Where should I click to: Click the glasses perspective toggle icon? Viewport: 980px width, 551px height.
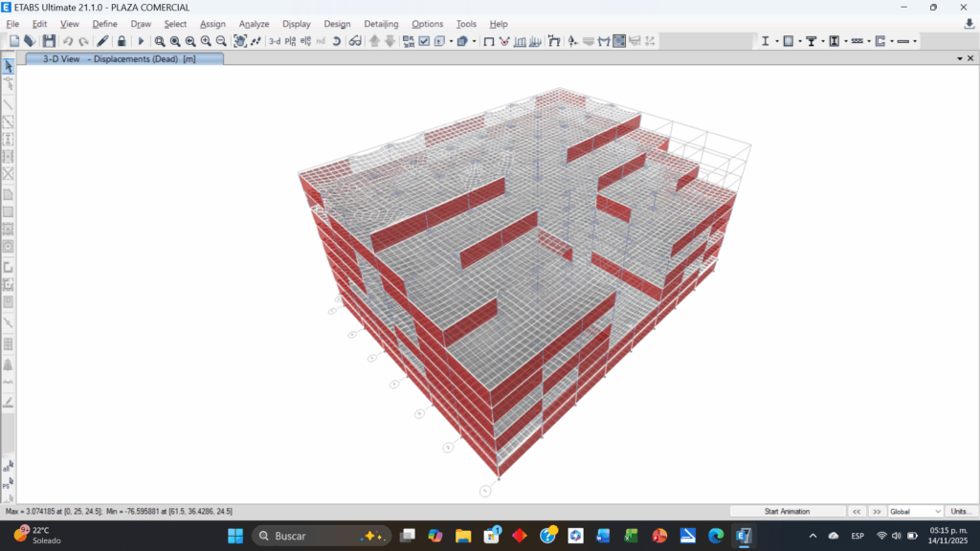tap(354, 41)
